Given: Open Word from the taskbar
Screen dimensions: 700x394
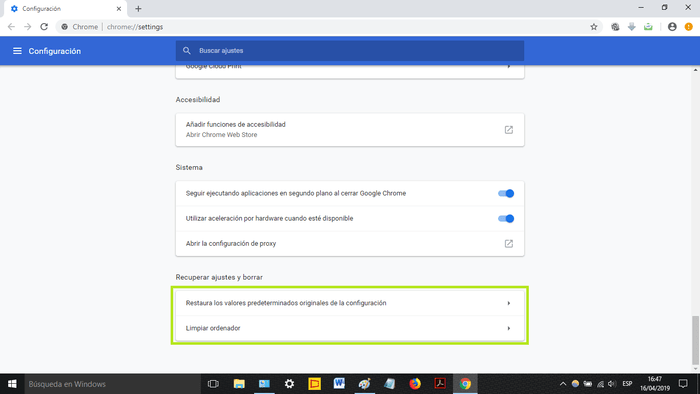Looking at the screenshot, I should tap(339, 384).
